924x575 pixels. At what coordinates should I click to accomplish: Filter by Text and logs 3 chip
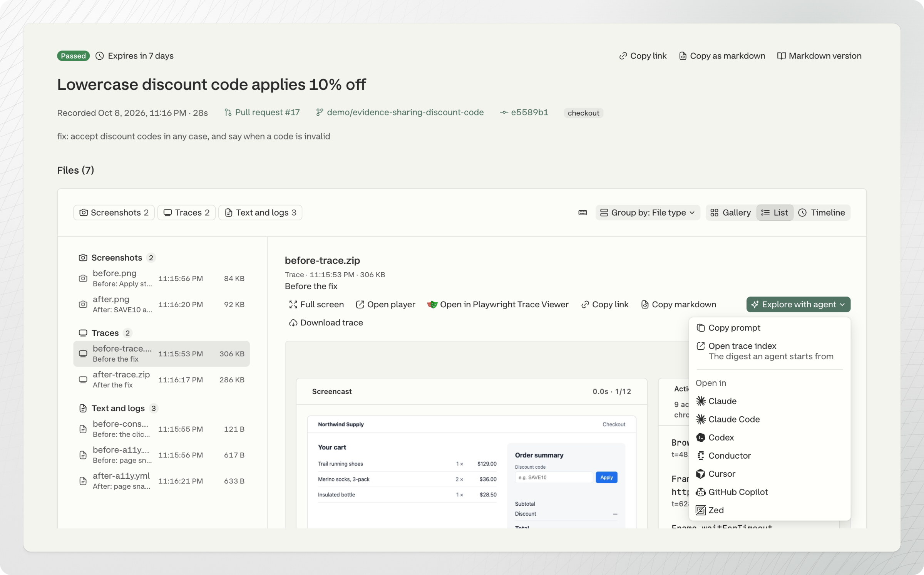(260, 213)
